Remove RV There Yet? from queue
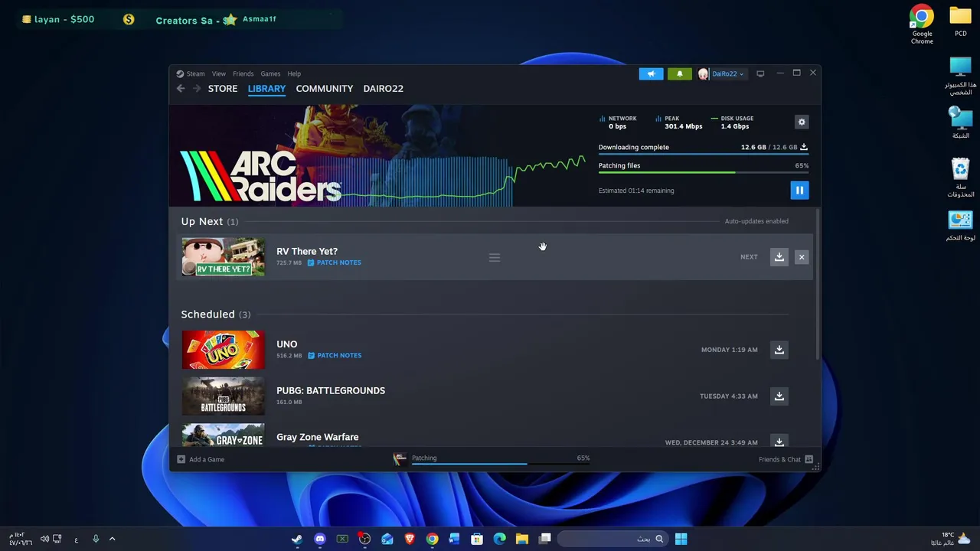Viewport: 980px width, 551px height. click(802, 257)
